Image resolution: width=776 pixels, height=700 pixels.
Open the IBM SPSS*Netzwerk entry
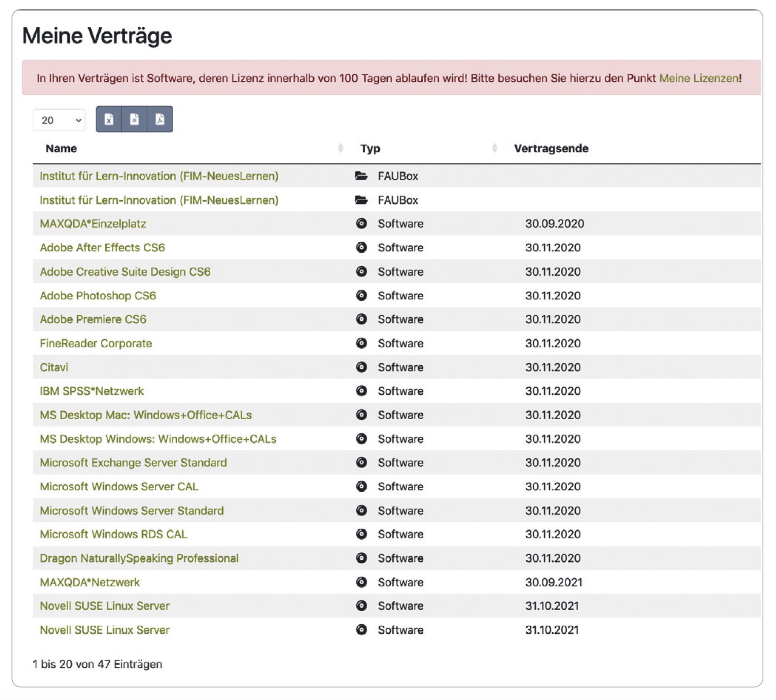point(92,391)
